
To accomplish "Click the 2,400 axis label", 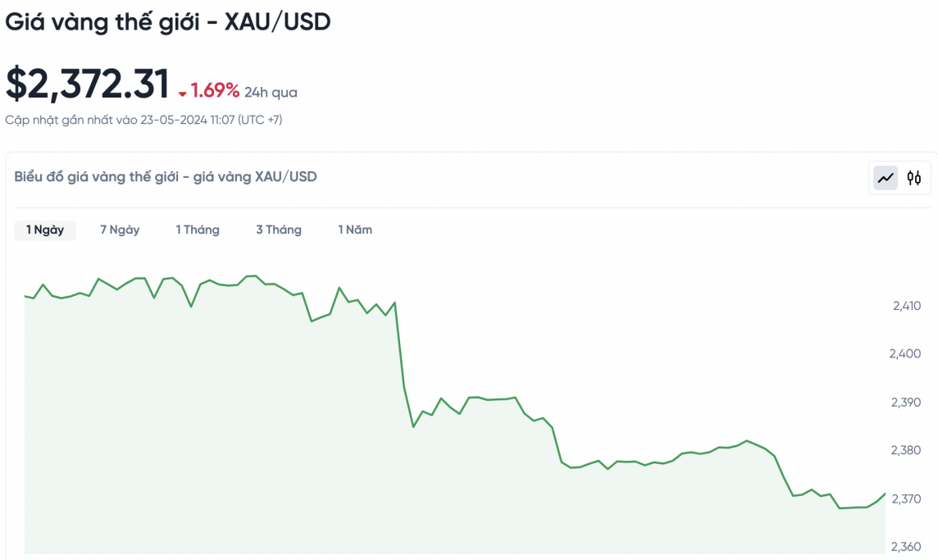I will (x=904, y=354).
